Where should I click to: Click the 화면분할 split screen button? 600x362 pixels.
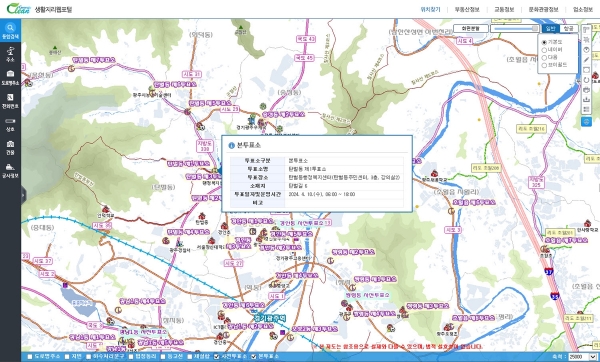coord(471,28)
